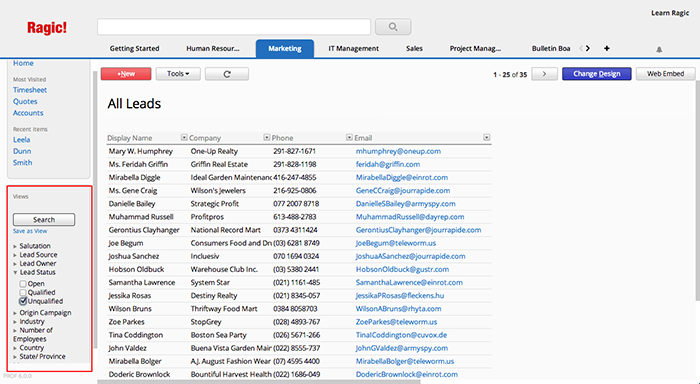Open email feridah@griffin.com
700x384 pixels.
click(388, 164)
